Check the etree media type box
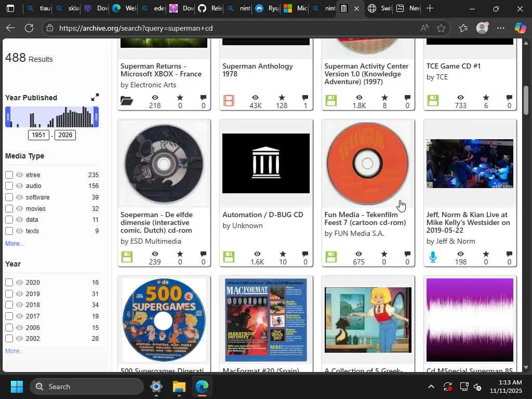This screenshot has height=399, width=532. [x=9, y=175]
